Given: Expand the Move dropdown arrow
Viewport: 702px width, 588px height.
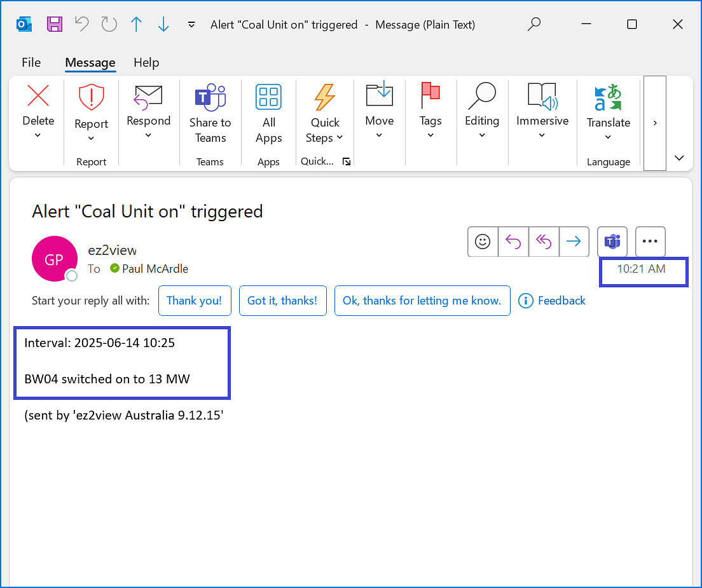Looking at the screenshot, I should (379, 135).
